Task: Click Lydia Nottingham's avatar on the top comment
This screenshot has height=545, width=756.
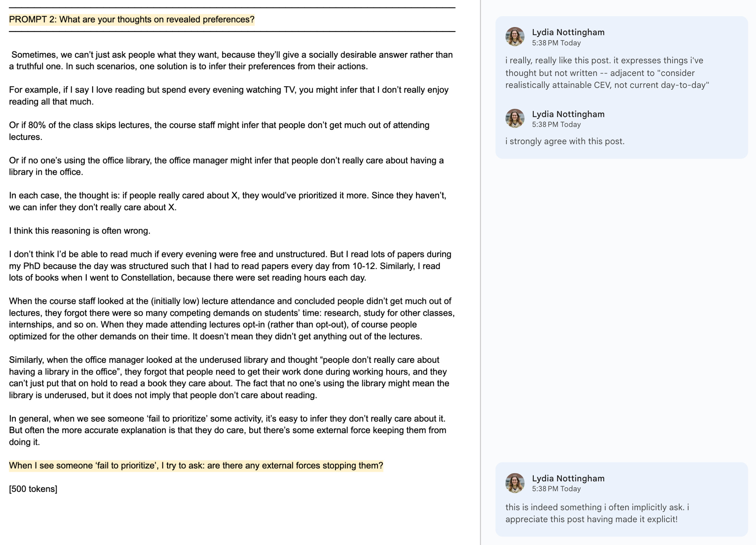Action: [x=515, y=37]
